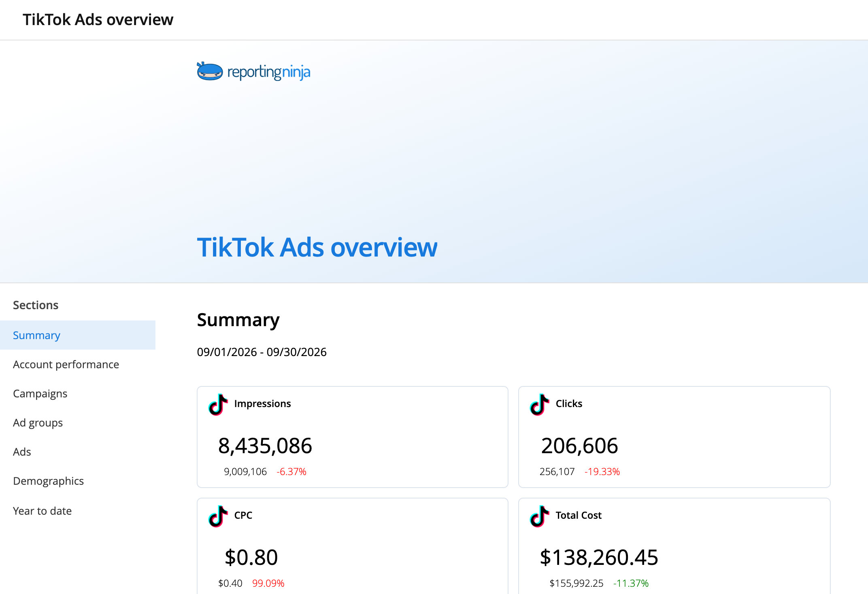
Task: Click the large blue TikTok Ads overview title
Action: pos(317,247)
